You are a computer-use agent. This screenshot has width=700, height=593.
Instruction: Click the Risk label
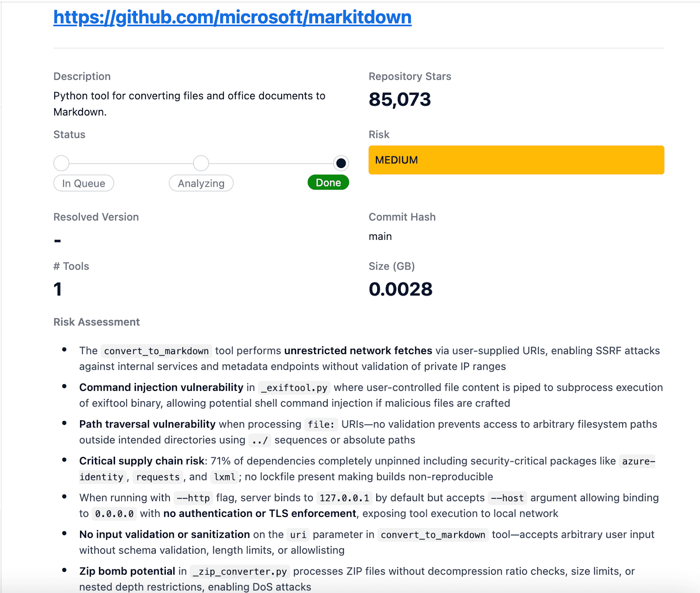coord(379,134)
